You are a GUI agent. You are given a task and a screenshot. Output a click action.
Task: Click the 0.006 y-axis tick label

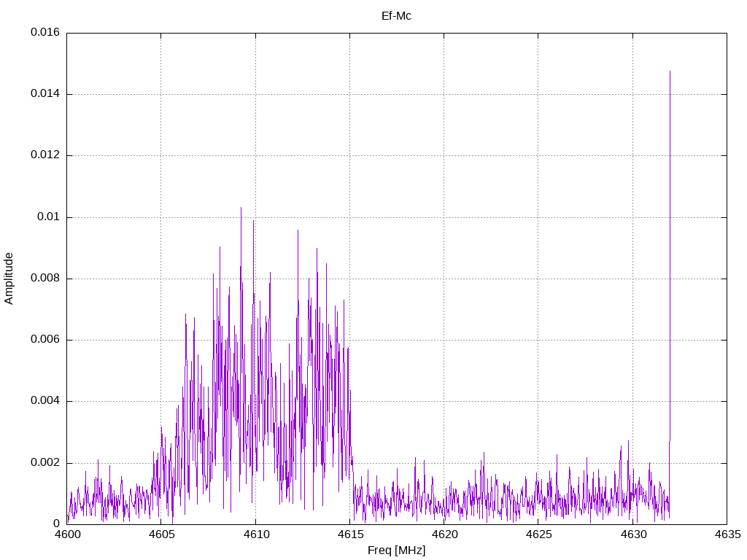45,340
